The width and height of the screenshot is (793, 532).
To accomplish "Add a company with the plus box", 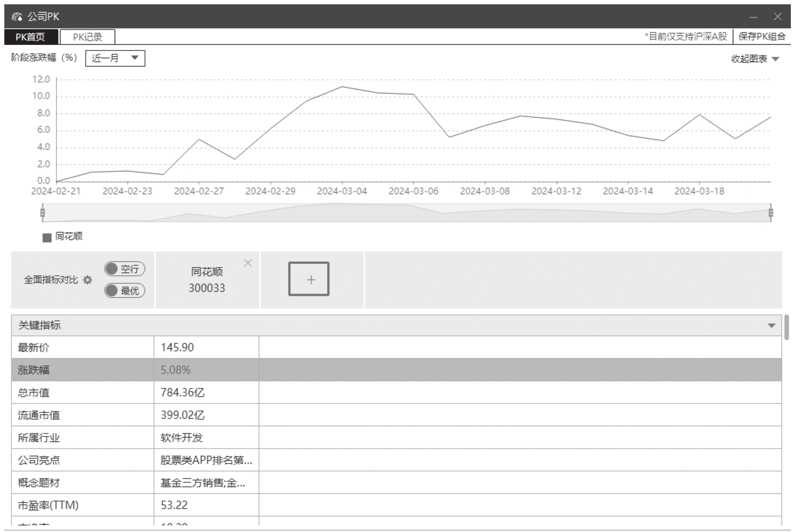I will pyautogui.click(x=309, y=279).
